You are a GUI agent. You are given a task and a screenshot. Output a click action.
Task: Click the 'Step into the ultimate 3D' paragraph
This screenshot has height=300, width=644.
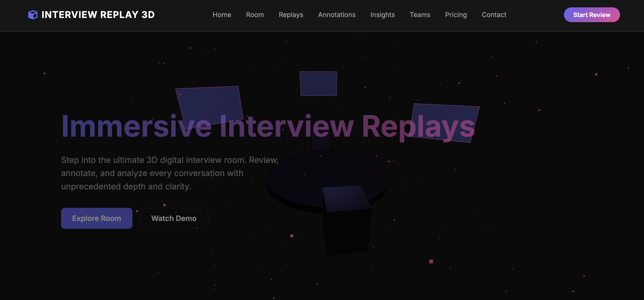170,173
